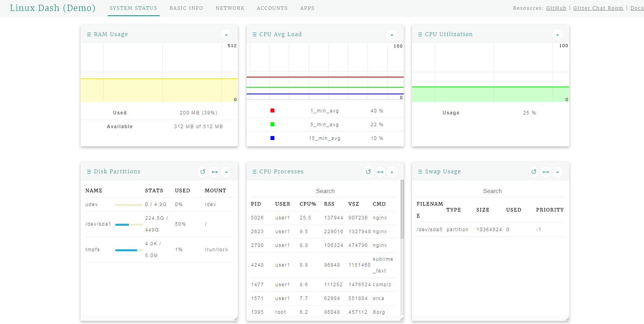
Task: Click the Disk Partitions resize width icon
Action: point(214,172)
